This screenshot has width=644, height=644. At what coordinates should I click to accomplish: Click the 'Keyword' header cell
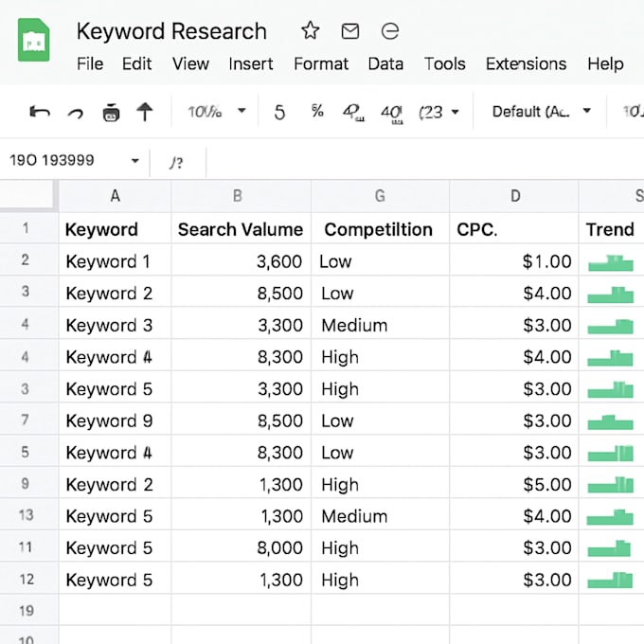(x=115, y=228)
